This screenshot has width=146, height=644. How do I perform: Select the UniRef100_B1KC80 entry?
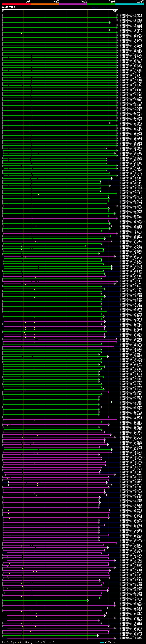[x=131, y=80]
